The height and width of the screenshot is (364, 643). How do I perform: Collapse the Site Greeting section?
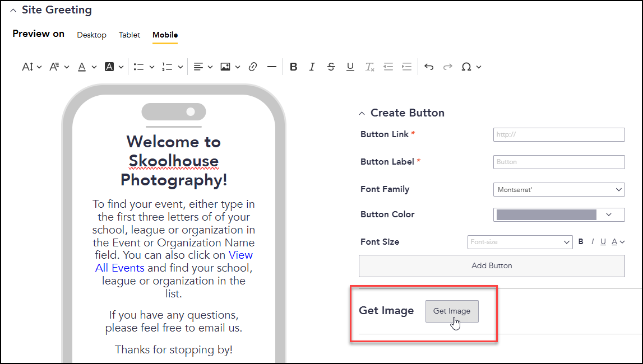(13, 11)
